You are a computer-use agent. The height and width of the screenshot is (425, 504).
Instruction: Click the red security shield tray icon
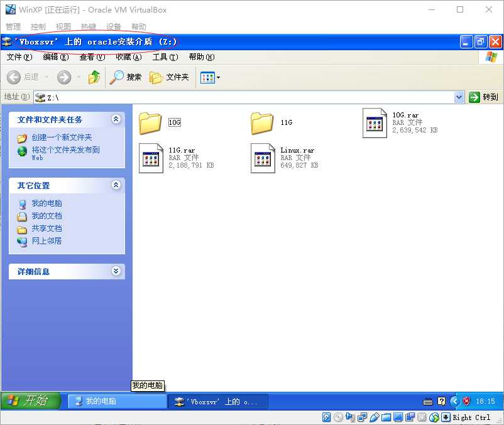(x=466, y=401)
